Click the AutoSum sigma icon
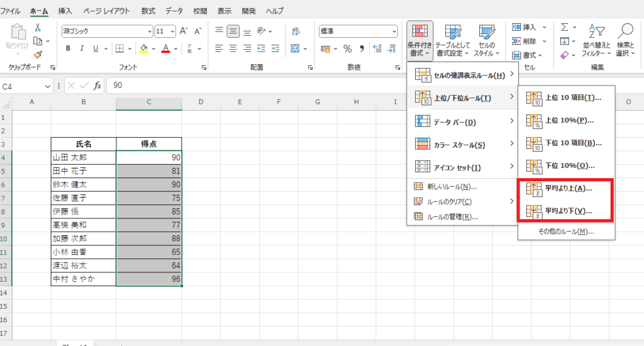644x346 pixels. pos(565,27)
